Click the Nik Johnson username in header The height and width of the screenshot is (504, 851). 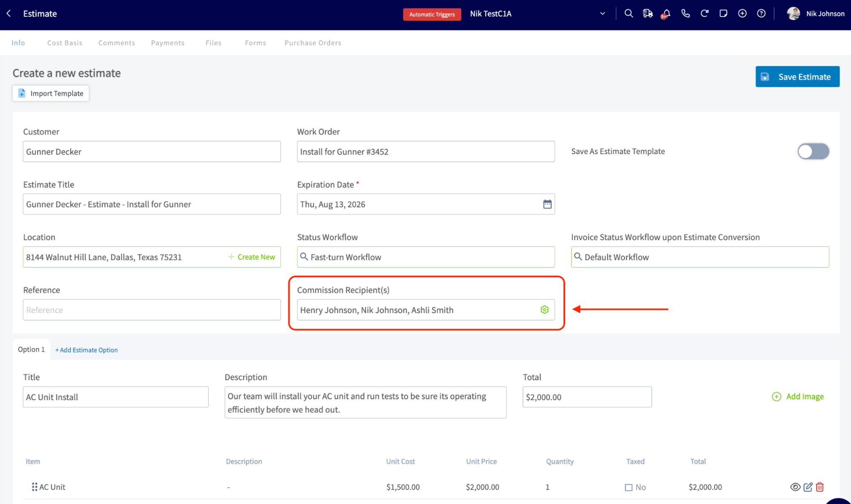tap(825, 14)
